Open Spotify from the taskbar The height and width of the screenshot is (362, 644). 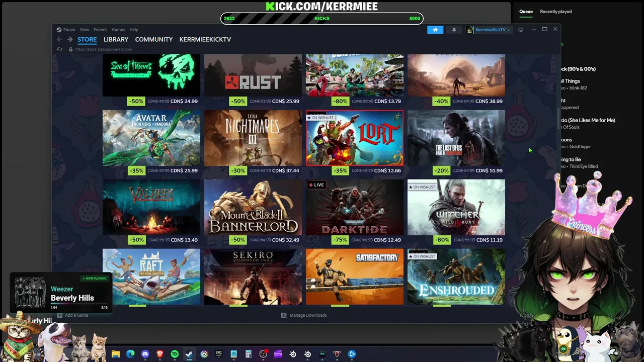pyautogui.click(x=175, y=354)
